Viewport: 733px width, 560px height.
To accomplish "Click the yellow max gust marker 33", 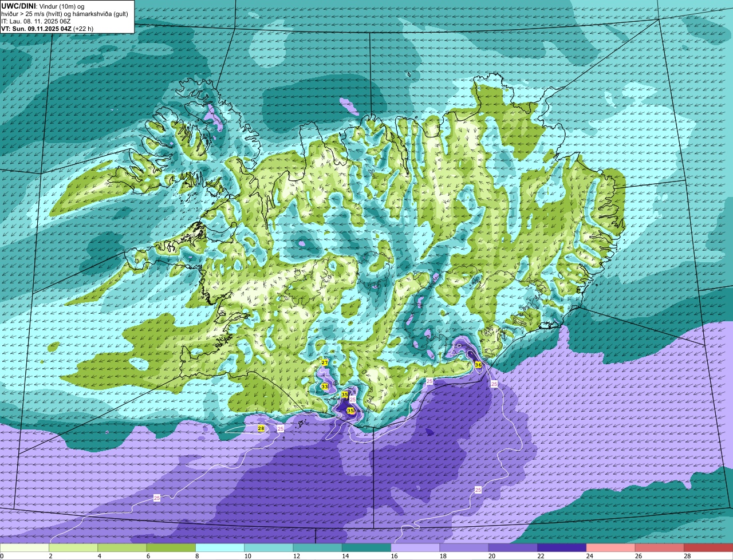I will click(325, 387).
